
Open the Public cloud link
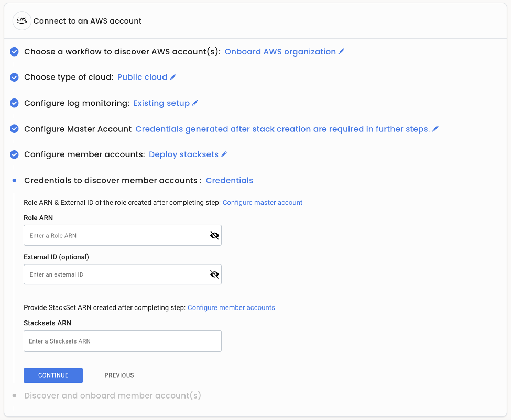click(142, 77)
